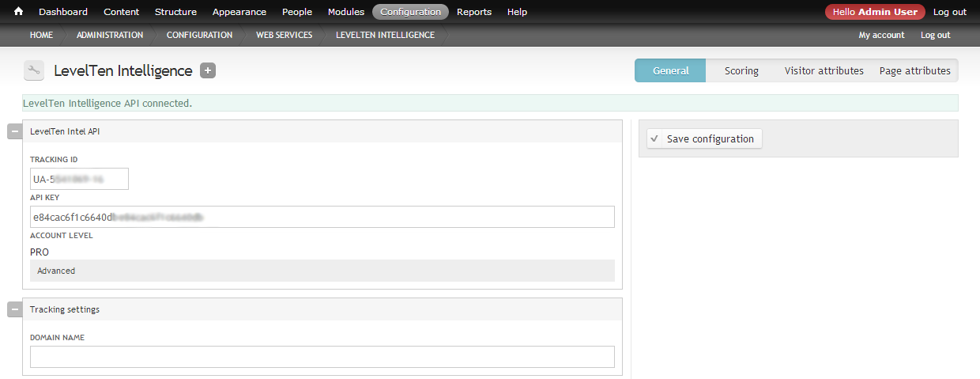Image resolution: width=980 pixels, height=379 pixels.
Task: Switch to the Page attributes tab
Action: point(914,70)
